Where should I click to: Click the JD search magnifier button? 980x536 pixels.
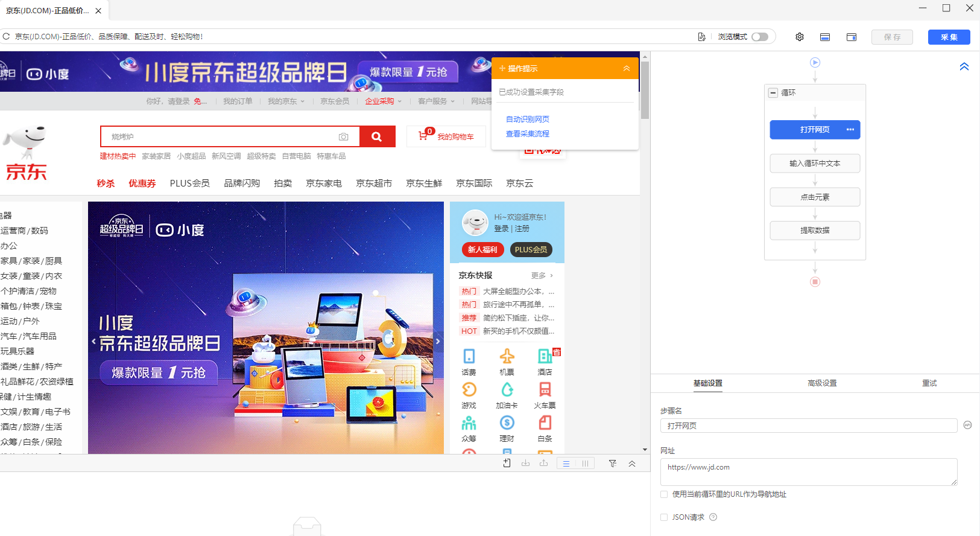tap(377, 137)
